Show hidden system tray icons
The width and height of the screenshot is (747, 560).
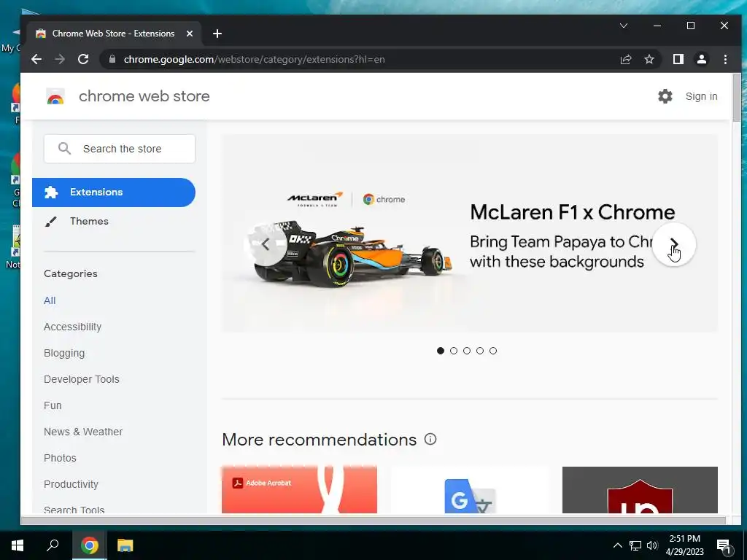coord(617,545)
